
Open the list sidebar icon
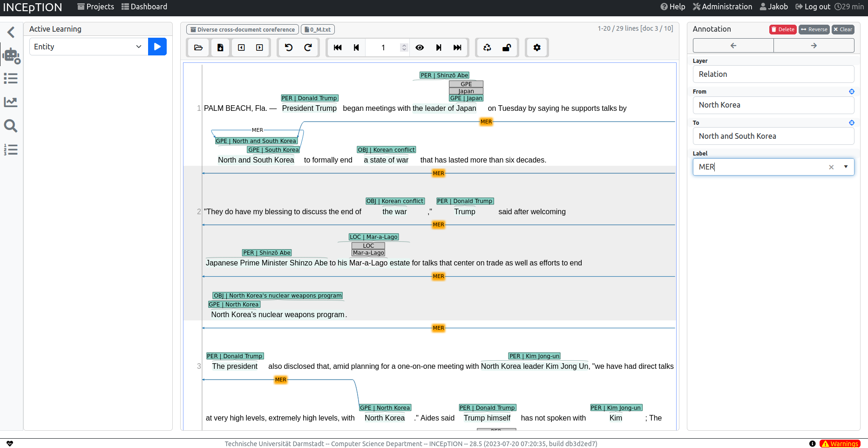tap(11, 78)
